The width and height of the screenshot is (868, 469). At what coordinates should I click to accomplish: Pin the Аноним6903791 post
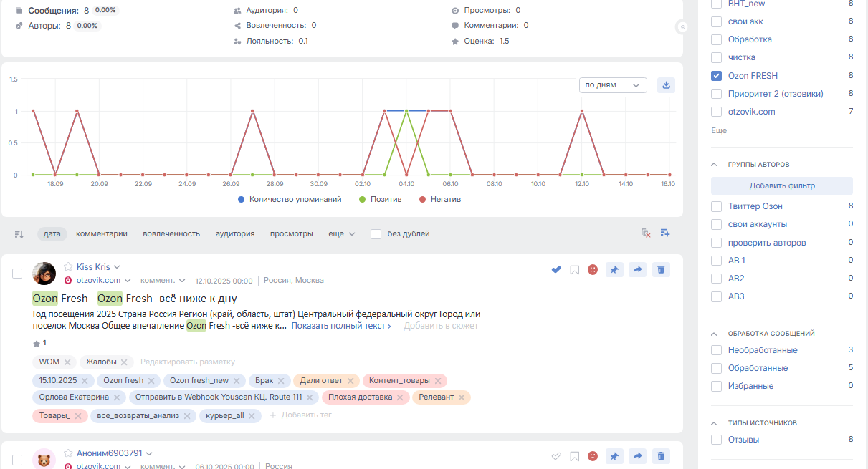[x=614, y=456]
